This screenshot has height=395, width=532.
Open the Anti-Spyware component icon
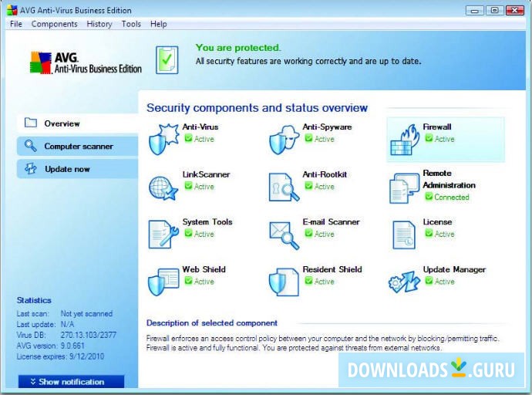click(284, 140)
